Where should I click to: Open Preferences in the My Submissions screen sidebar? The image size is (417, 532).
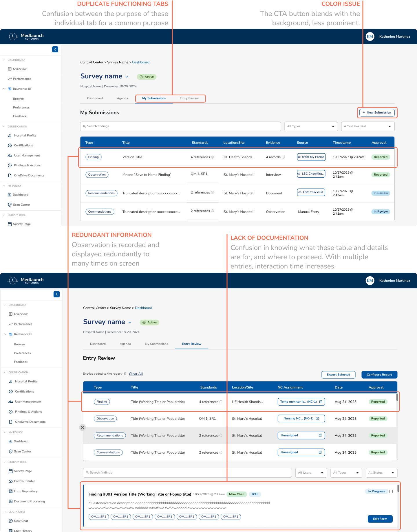coord(21,107)
